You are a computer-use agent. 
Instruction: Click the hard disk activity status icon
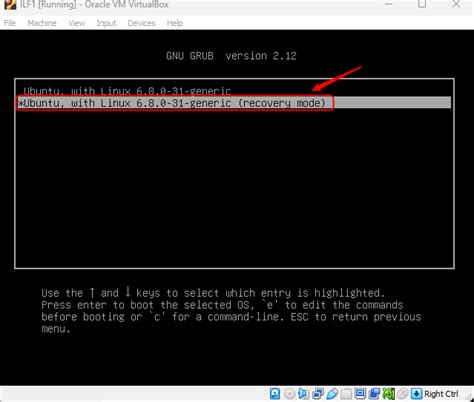pyautogui.click(x=275, y=394)
